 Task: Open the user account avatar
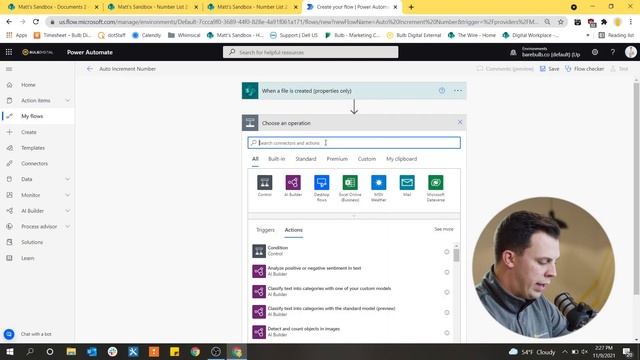pos(631,52)
